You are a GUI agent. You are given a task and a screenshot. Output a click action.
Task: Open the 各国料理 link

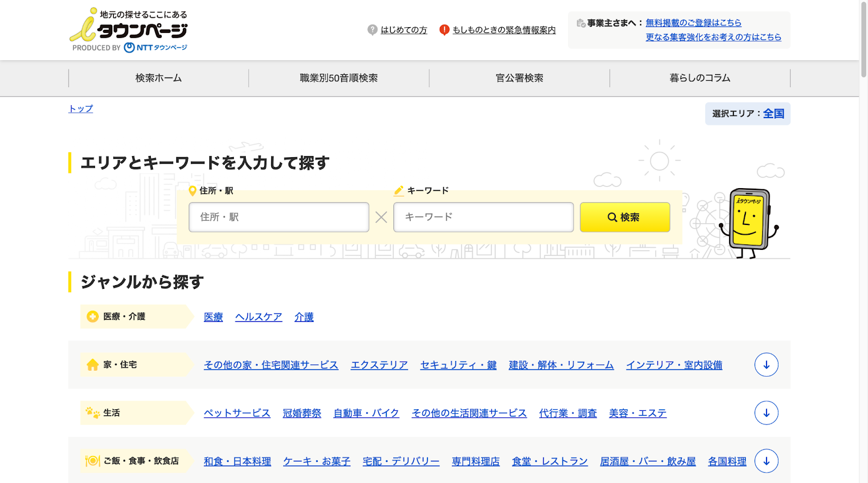727,461
